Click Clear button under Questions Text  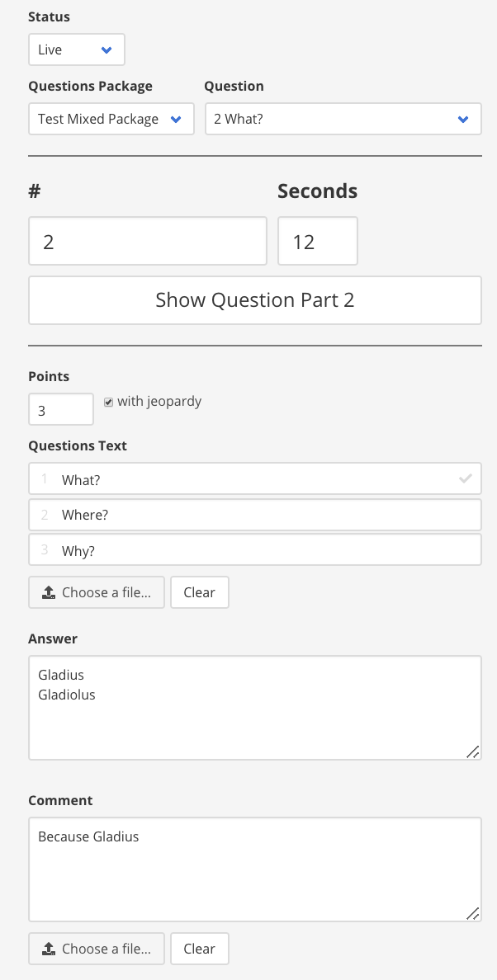[200, 592]
